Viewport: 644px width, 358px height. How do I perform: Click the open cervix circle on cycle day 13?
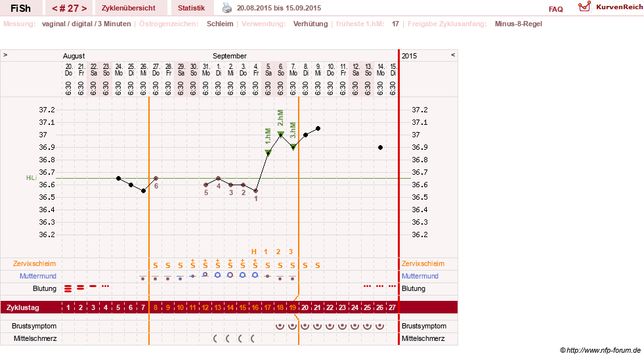218,275
